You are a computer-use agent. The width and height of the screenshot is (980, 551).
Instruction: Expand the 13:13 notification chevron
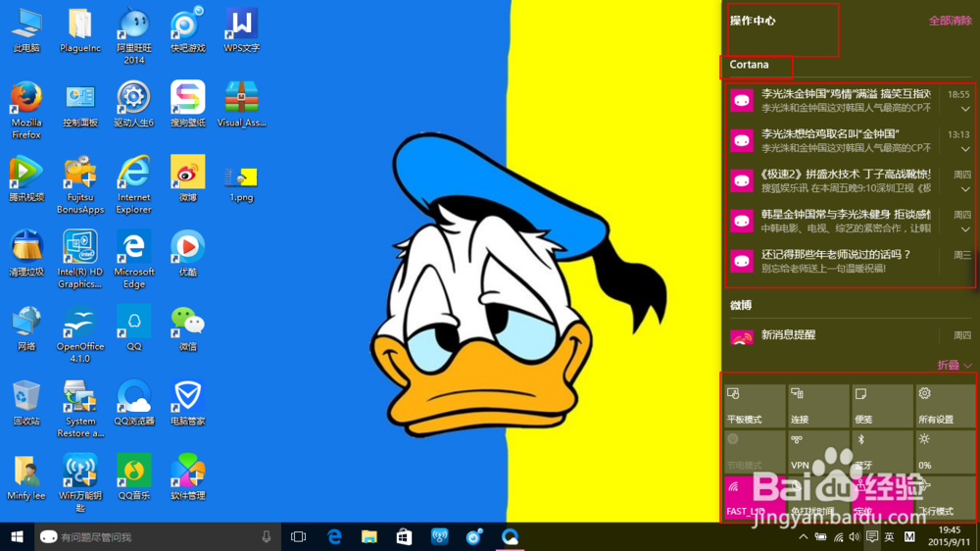[965, 149]
